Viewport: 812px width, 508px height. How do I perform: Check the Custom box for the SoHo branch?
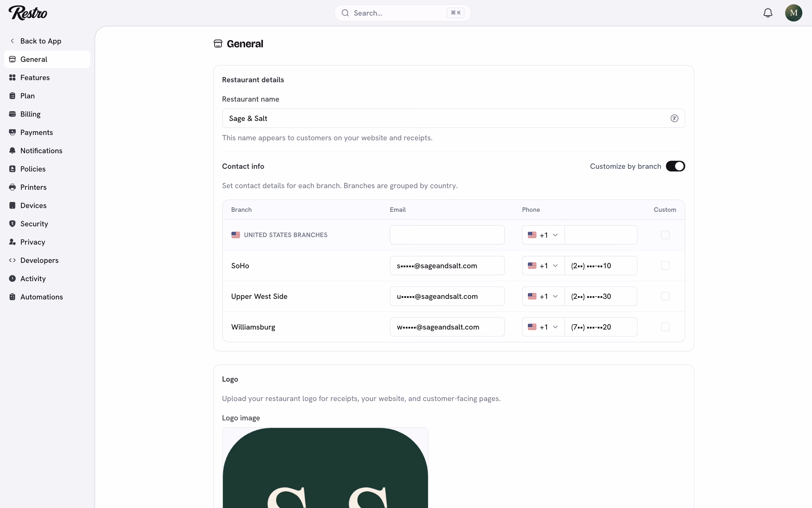coord(665,266)
